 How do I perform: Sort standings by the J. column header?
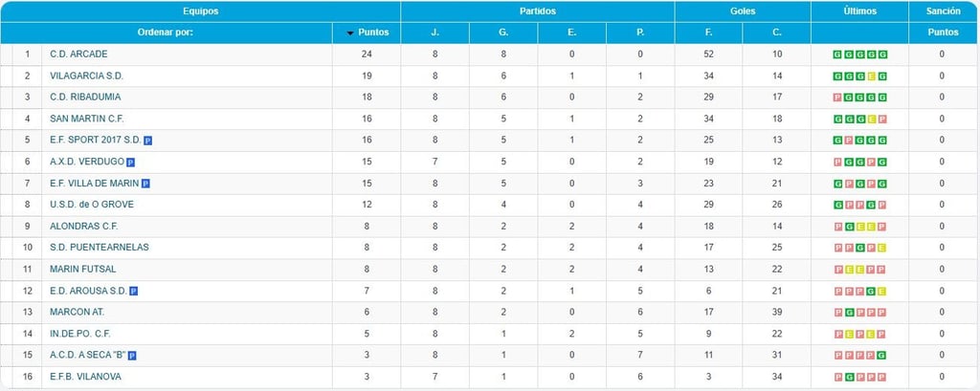(x=435, y=33)
